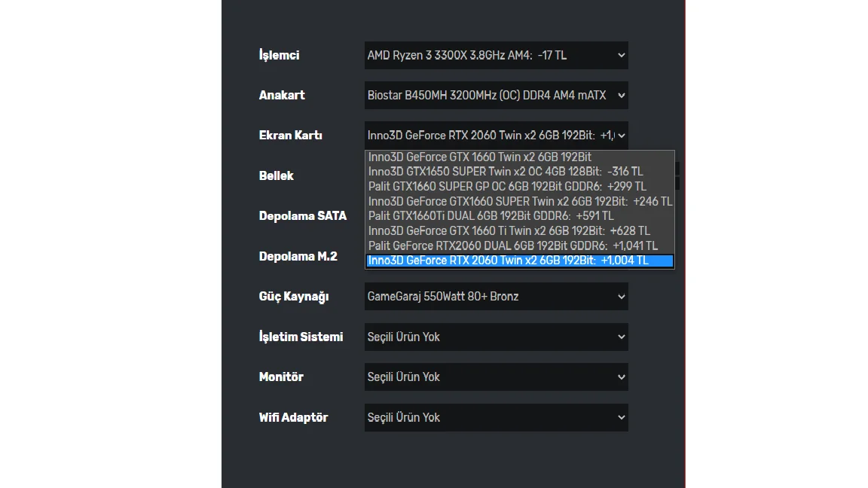
Task: Click the Depolama SATA label
Action: [303, 216]
